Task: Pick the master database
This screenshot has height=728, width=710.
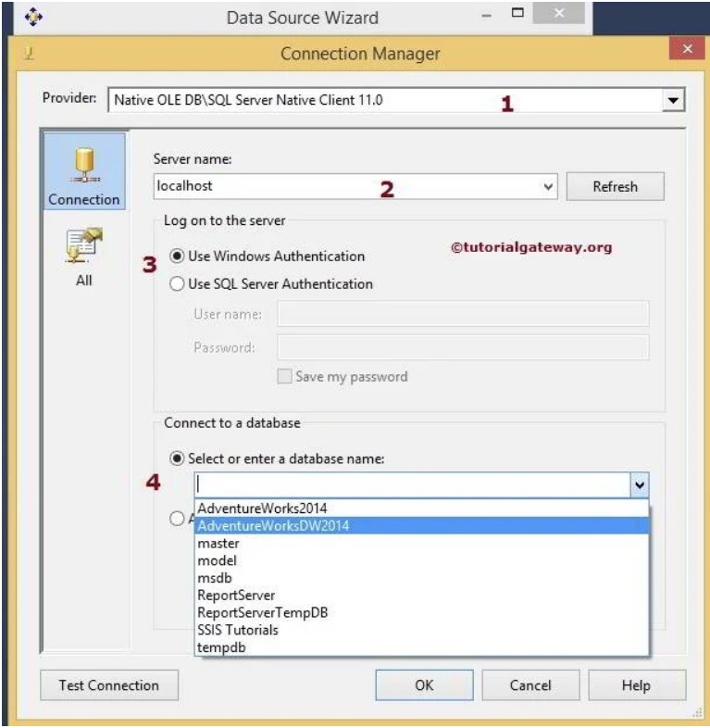Action: click(x=421, y=543)
